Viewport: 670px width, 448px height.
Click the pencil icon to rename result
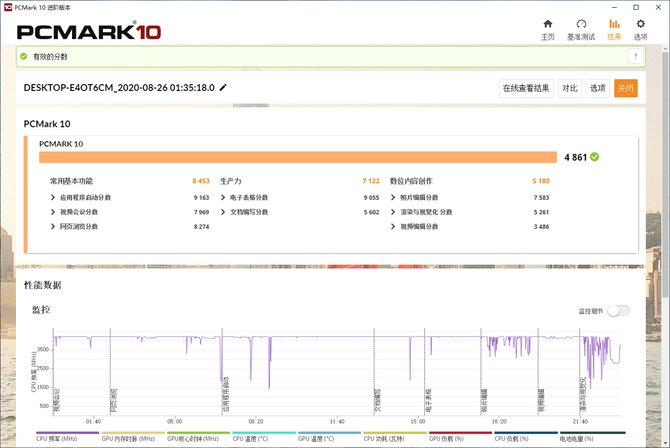coord(223,88)
